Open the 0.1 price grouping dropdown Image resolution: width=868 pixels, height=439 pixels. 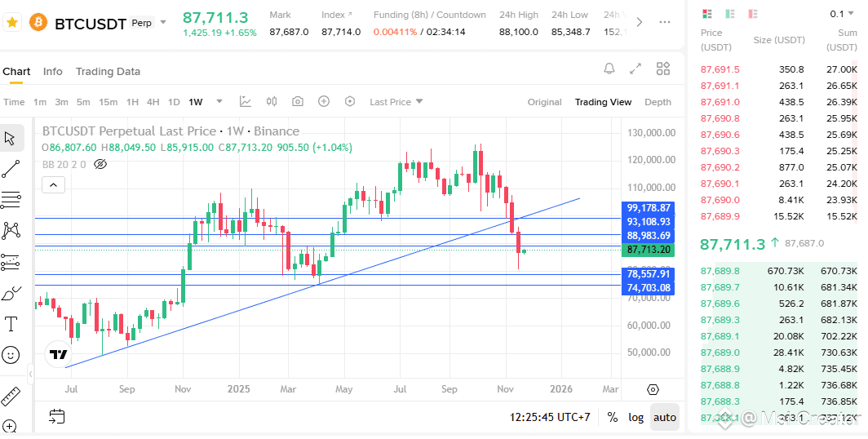coord(842,14)
